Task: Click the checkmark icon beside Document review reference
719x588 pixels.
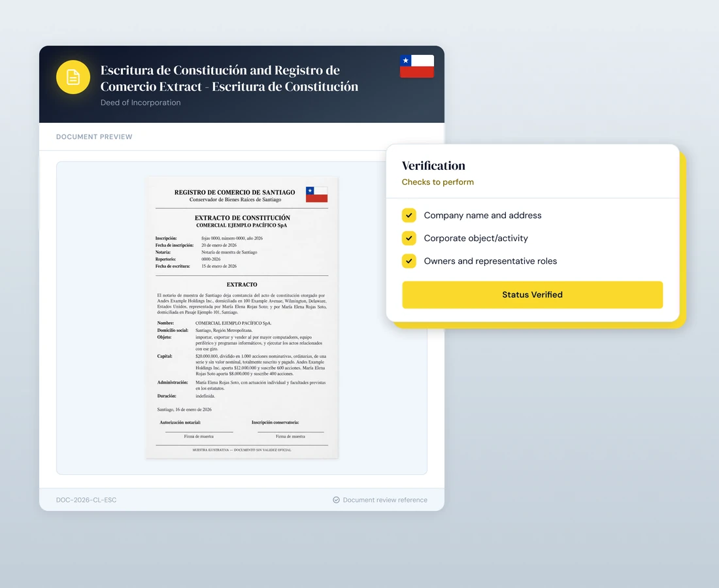Action: (336, 500)
